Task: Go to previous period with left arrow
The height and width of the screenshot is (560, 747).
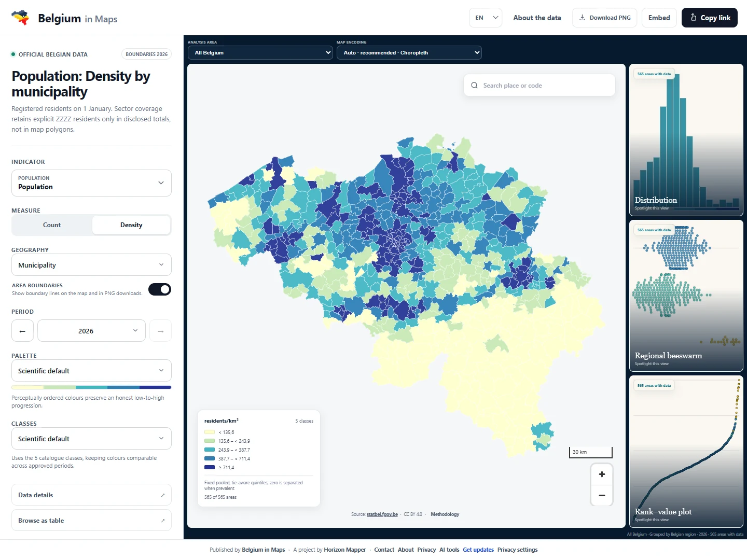Action: pyautogui.click(x=22, y=331)
